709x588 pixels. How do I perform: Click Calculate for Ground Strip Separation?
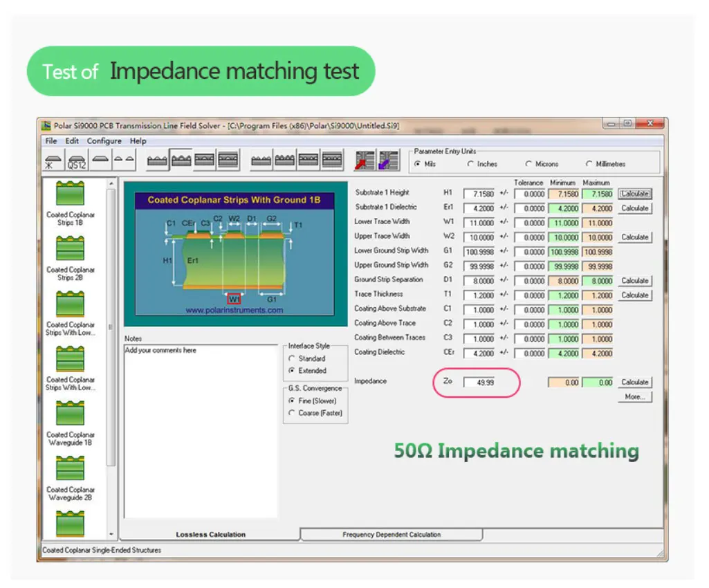pyautogui.click(x=635, y=280)
